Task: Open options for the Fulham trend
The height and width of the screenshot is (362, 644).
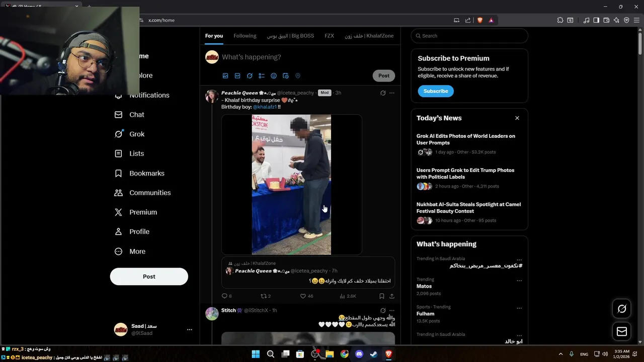Action: click(x=519, y=308)
